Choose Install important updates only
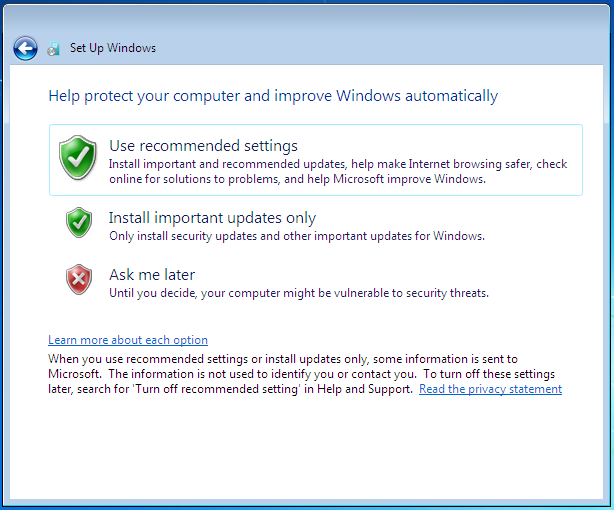The width and height of the screenshot is (614, 510). coord(212,218)
